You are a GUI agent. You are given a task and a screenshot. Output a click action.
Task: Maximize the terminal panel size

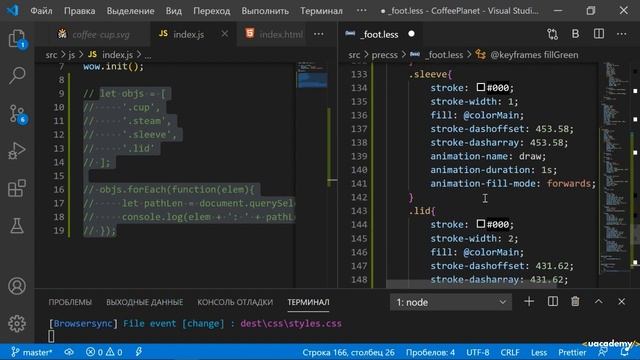pos(598,302)
